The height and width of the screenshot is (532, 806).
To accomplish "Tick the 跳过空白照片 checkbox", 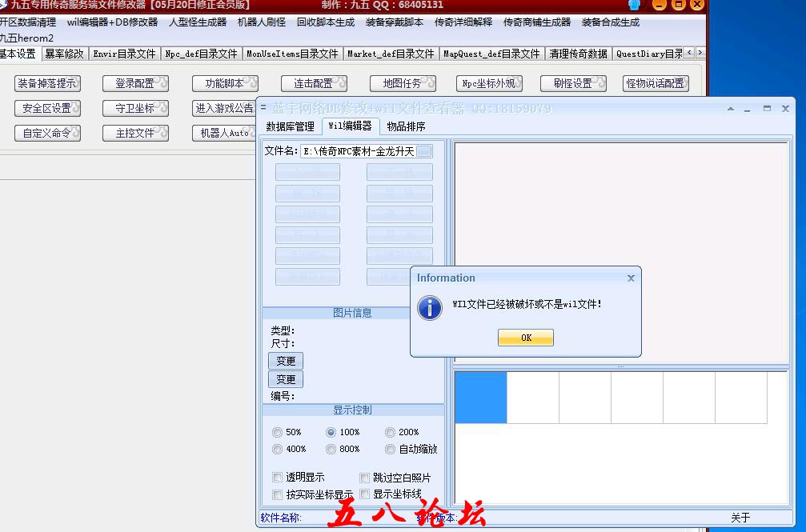I will [365, 478].
